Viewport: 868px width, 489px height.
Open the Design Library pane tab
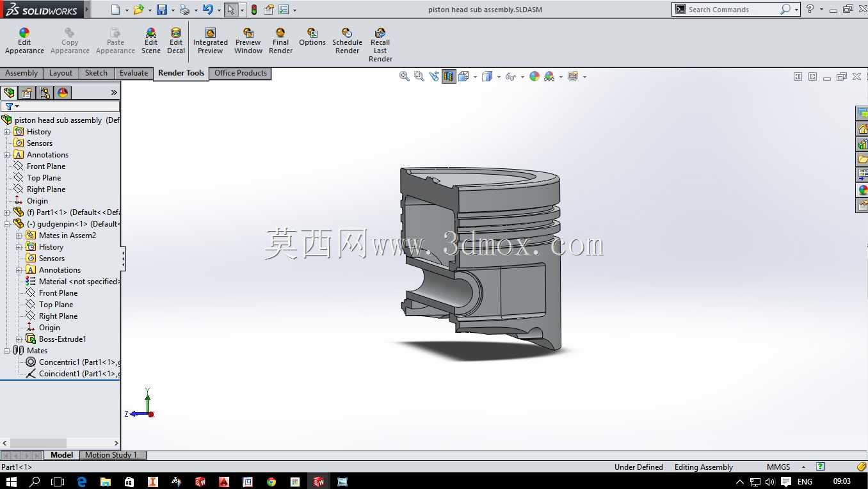click(x=862, y=143)
